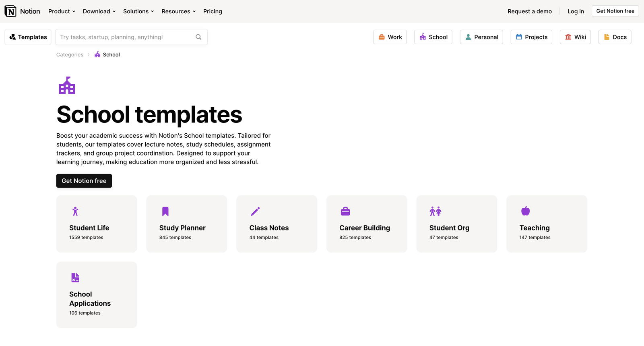Open the Download dropdown menu
This screenshot has width=644, height=346.
coord(99,11)
